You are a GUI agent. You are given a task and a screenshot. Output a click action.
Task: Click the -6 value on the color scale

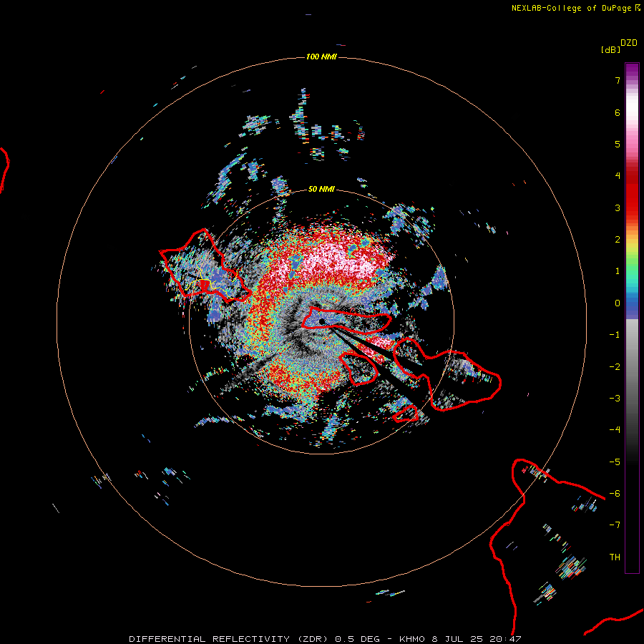pos(615,494)
